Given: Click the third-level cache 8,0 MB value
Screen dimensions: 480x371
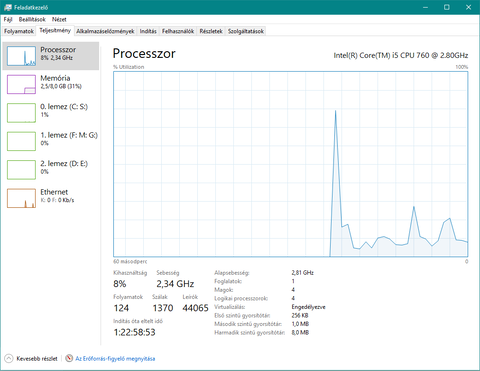Looking at the screenshot, I should coord(300,333).
